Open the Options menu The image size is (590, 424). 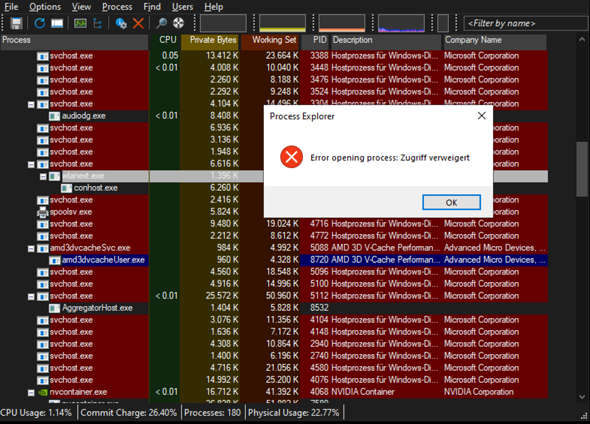pos(45,7)
